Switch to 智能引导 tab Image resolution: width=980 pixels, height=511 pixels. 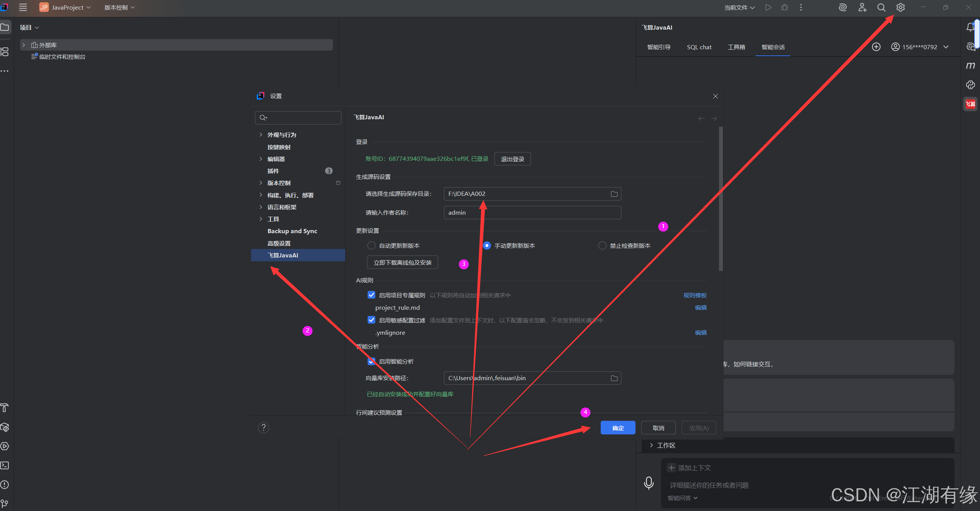click(659, 47)
